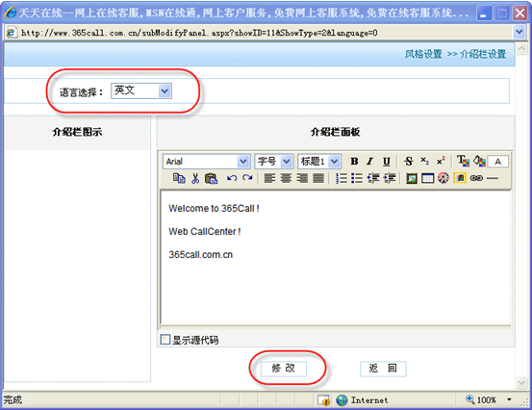Screen dimensions: 532x410
Task: Click the strikethrough icon
Action: (x=409, y=162)
